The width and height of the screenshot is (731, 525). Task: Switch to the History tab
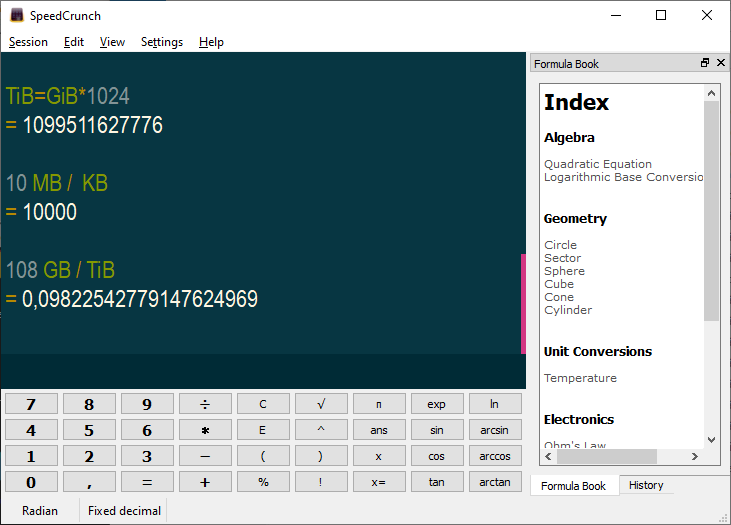click(646, 485)
